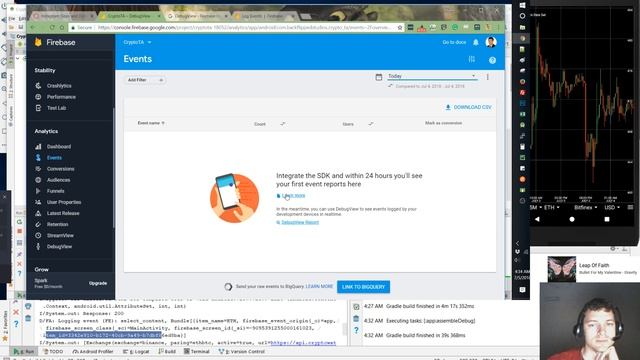The image size is (640, 360).
Task: Open the 5M interval dropdown in the emulator
Action: [536, 207]
